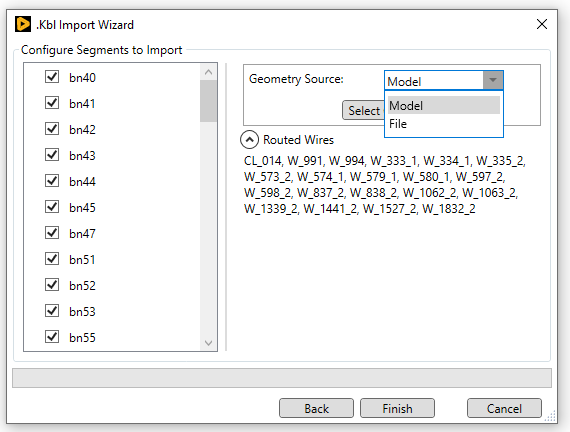570x432 pixels.
Task: Click the LabVIEW application icon in title bar
Action: (x=23, y=24)
